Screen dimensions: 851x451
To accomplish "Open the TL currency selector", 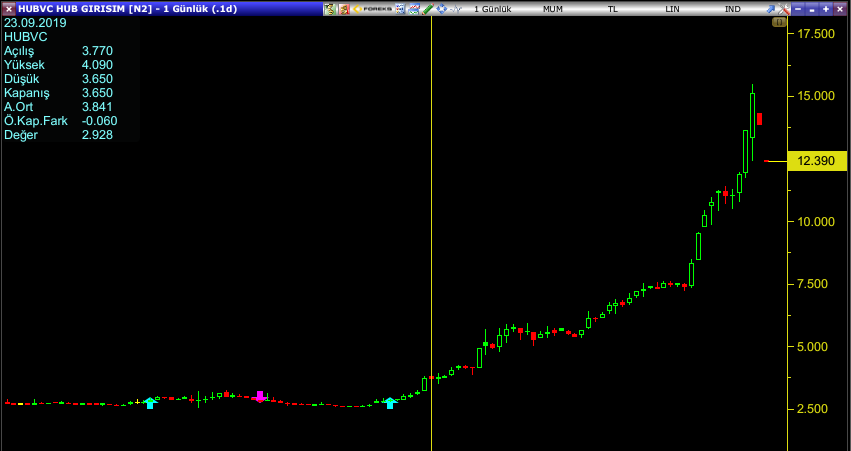I will (x=612, y=9).
